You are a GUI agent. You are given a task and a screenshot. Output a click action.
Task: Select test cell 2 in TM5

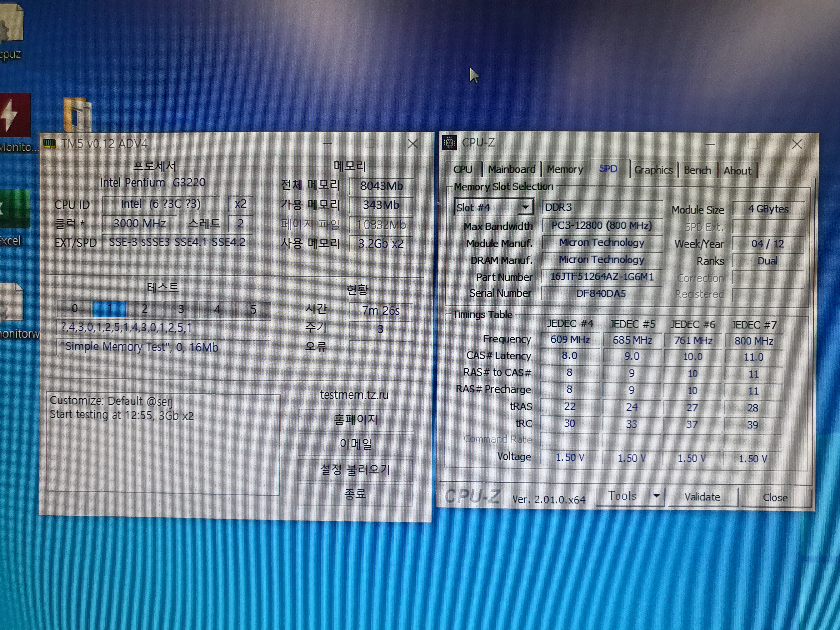click(145, 309)
